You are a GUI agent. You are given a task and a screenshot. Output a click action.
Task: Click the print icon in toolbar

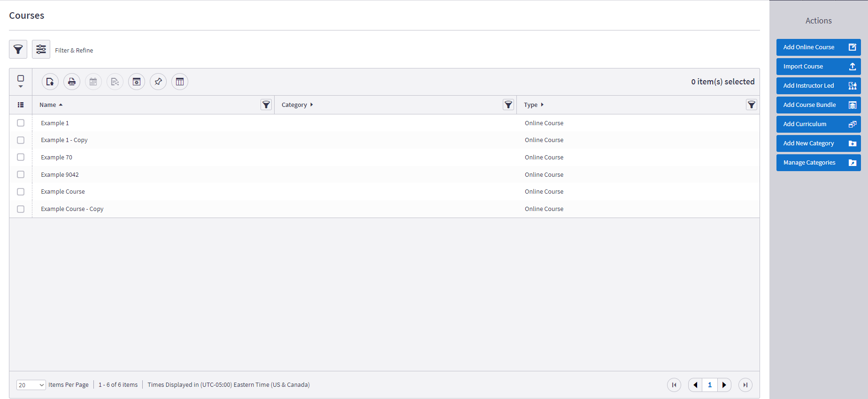(72, 82)
